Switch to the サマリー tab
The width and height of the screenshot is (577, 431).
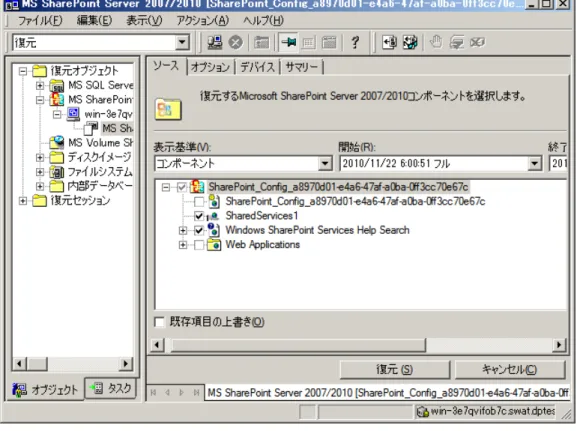coord(301,67)
